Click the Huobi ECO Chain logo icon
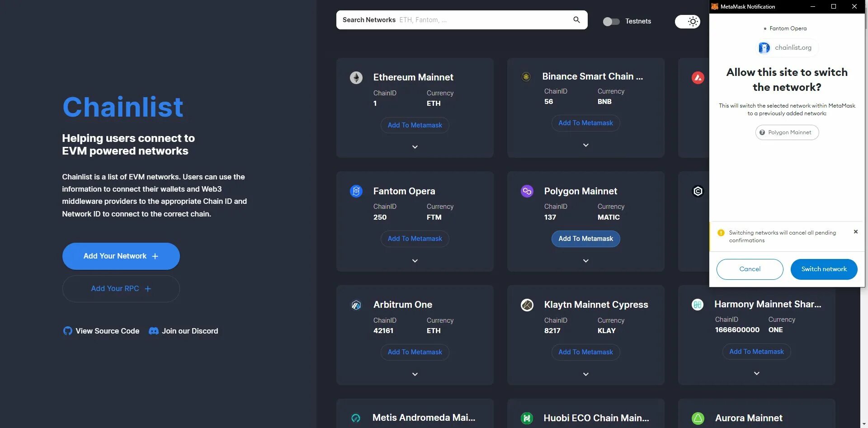The height and width of the screenshot is (428, 868). (527, 419)
